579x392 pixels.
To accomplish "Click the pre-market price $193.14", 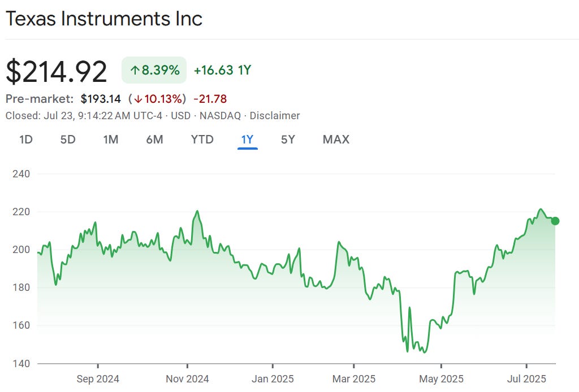I will pyautogui.click(x=101, y=99).
